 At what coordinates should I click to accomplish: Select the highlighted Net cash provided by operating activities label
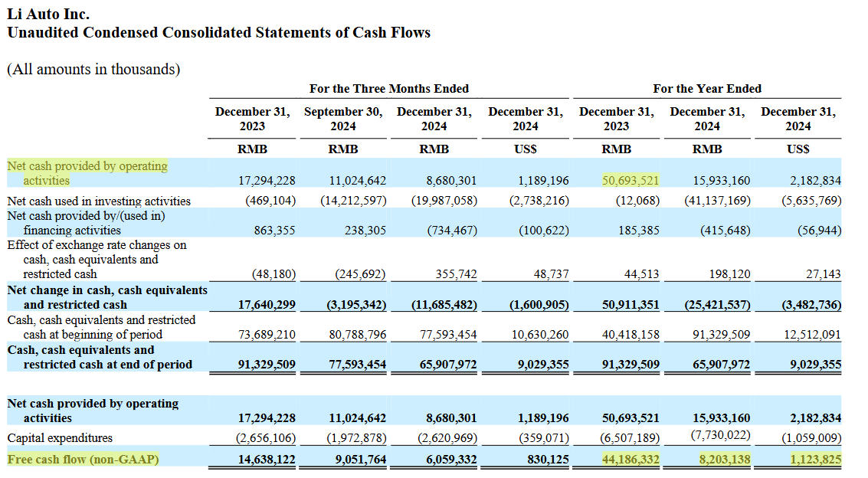coord(87,173)
